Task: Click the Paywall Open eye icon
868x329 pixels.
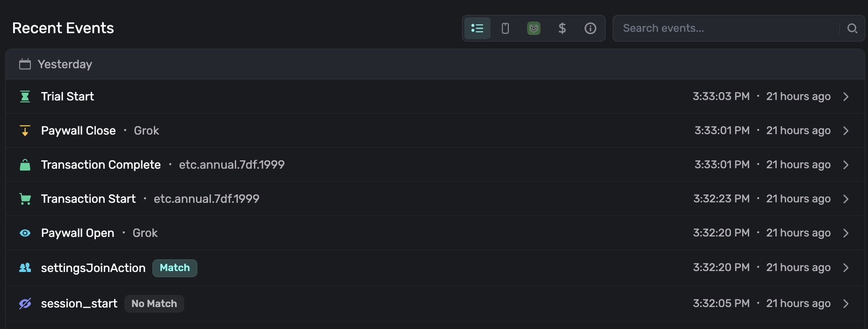Action: click(25, 233)
